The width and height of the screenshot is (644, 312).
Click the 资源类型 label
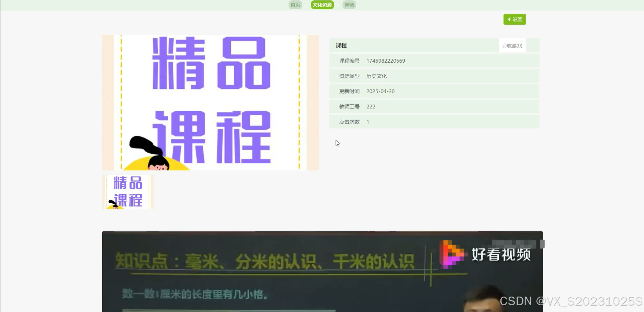349,76
